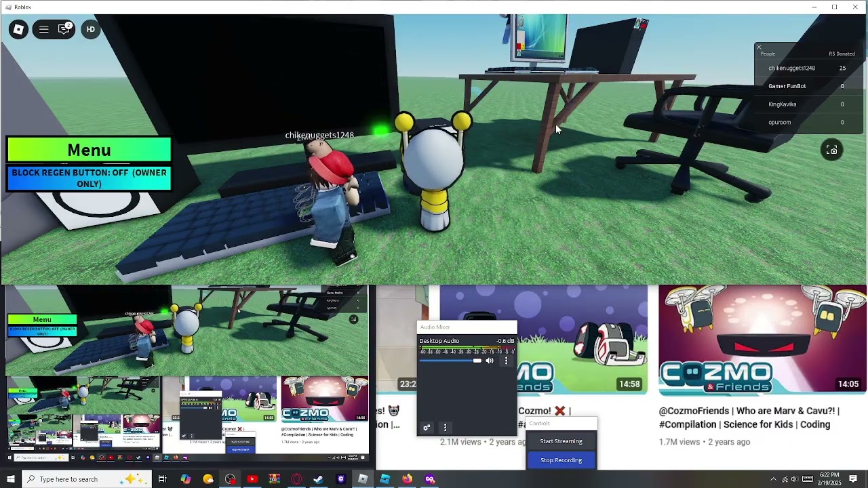Open Who are Marv & Cavu video title

coord(749,418)
